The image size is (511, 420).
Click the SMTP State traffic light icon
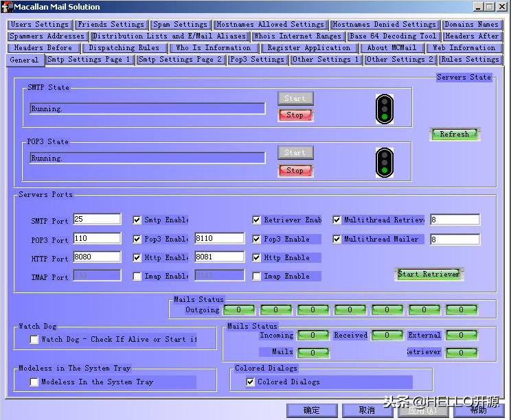pyautogui.click(x=384, y=109)
